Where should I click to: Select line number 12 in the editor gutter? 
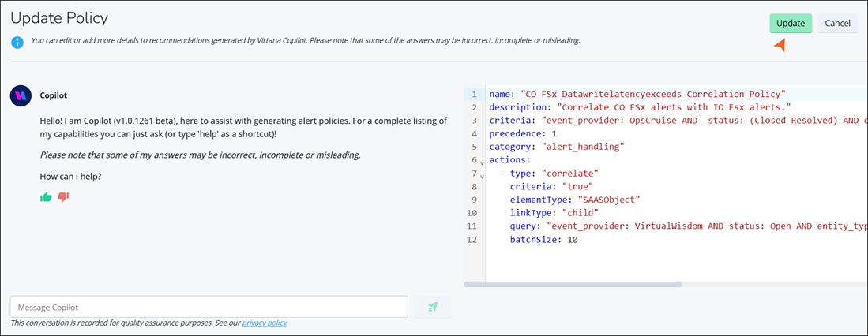pos(473,239)
